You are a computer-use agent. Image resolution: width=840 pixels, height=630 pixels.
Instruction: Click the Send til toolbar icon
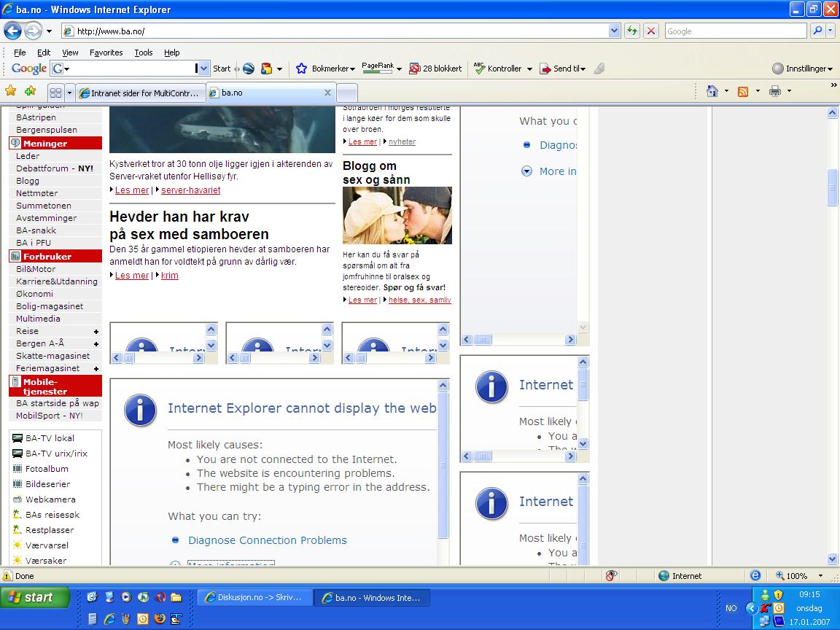click(545, 69)
